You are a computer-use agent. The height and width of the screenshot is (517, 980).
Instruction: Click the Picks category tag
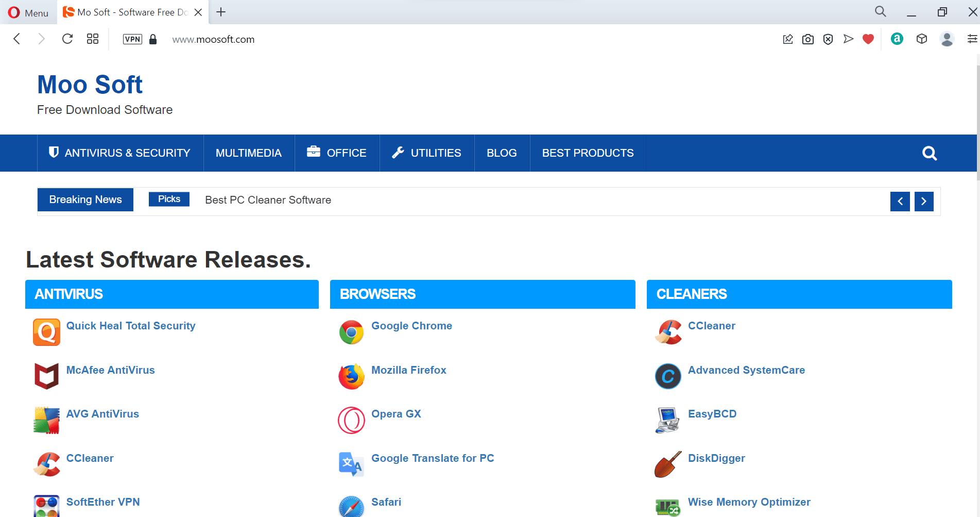pyautogui.click(x=169, y=199)
